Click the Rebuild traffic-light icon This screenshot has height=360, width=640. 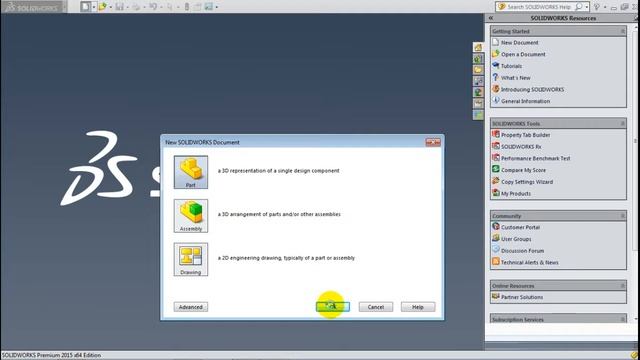pos(187,7)
